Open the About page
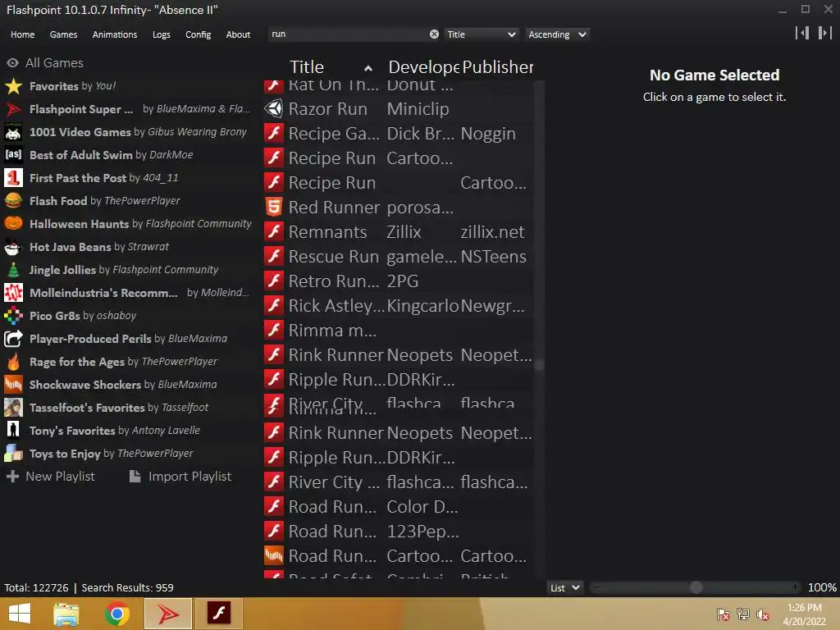 (x=238, y=34)
